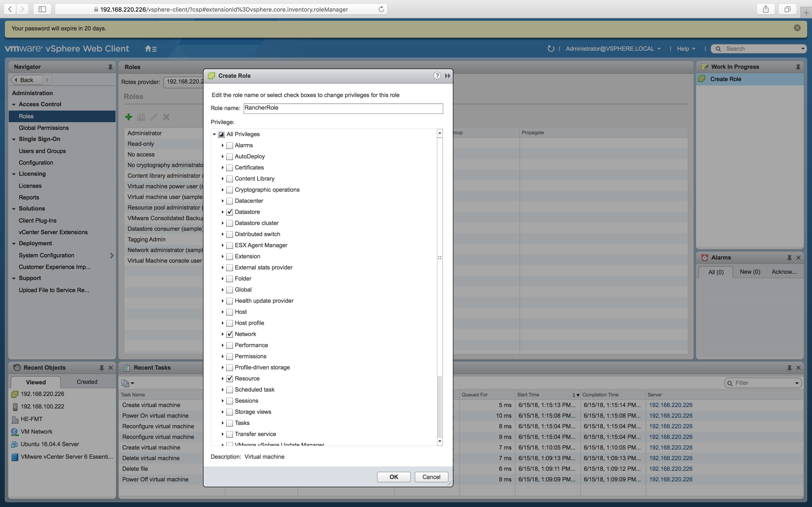Enable the Global privilege checkbox
Image resolution: width=812 pixels, height=507 pixels.
click(230, 290)
